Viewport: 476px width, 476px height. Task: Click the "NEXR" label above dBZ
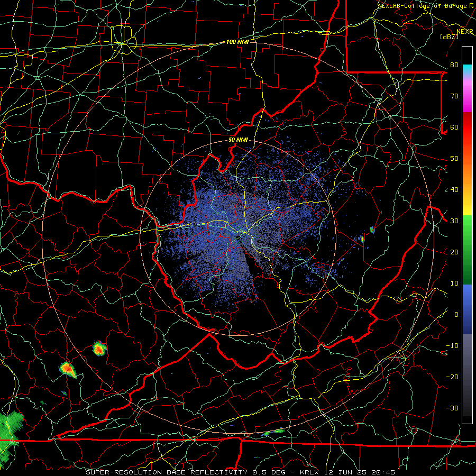(465, 32)
